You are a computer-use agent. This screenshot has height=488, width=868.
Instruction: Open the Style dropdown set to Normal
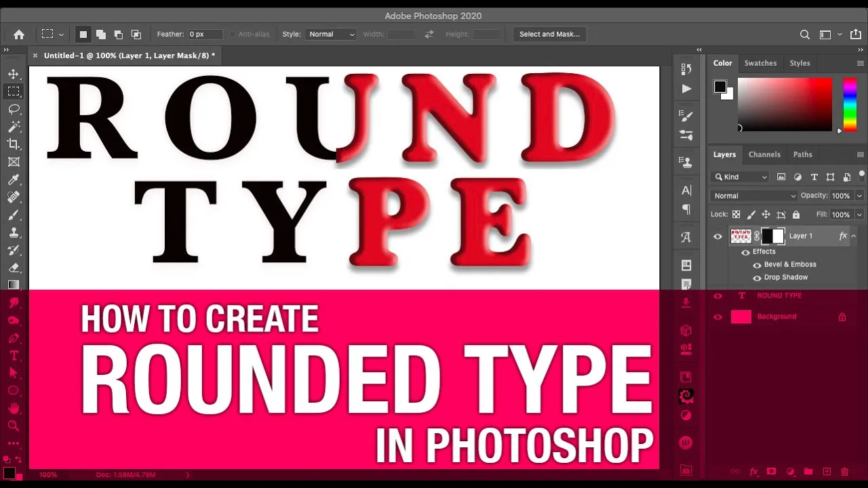click(331, 35)
